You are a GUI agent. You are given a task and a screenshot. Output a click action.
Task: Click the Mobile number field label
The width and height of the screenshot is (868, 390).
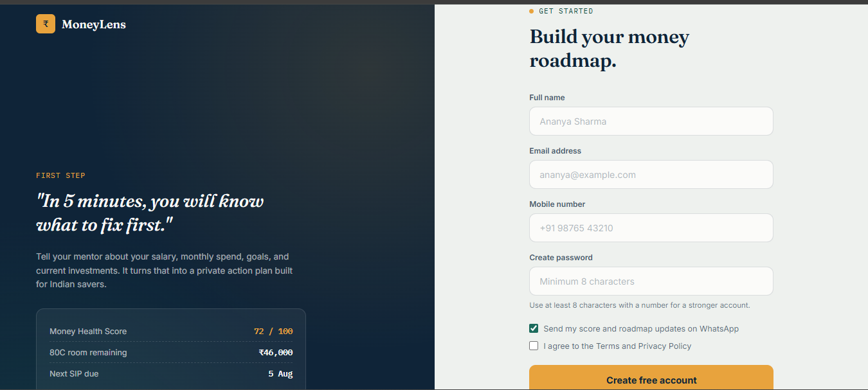point(557,204)
